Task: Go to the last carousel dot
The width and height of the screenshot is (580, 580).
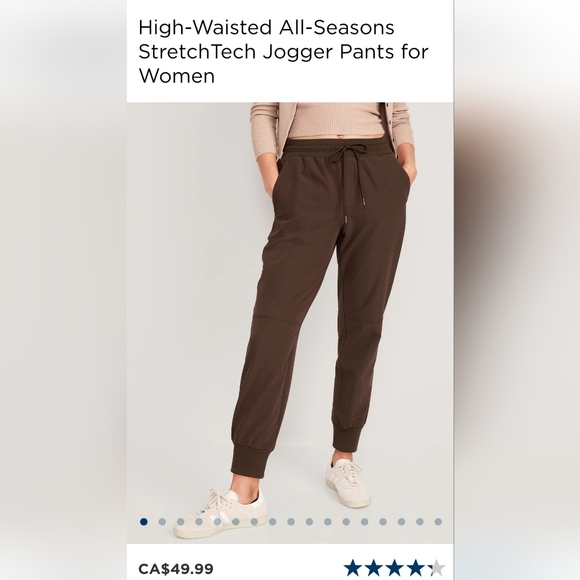Action: pos(438,522)
